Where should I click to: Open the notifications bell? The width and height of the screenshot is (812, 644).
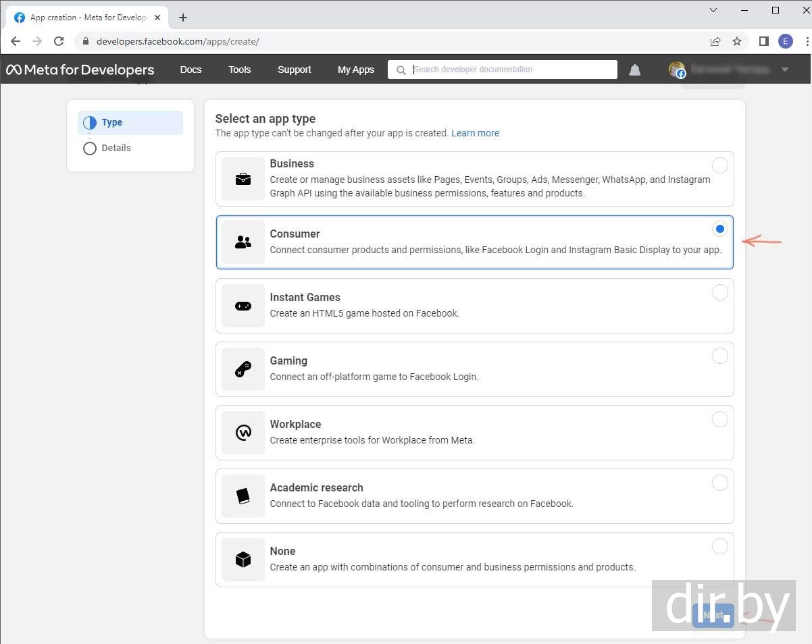pos(635,70)
